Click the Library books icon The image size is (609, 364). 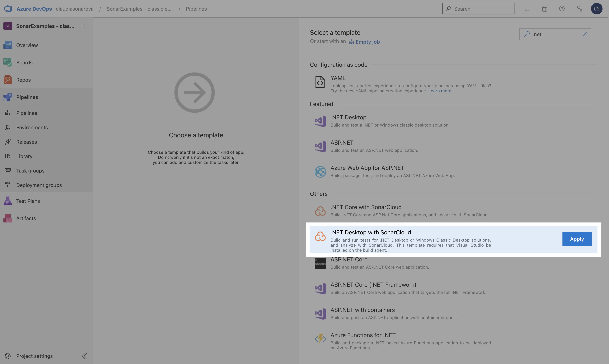[8, 156]
